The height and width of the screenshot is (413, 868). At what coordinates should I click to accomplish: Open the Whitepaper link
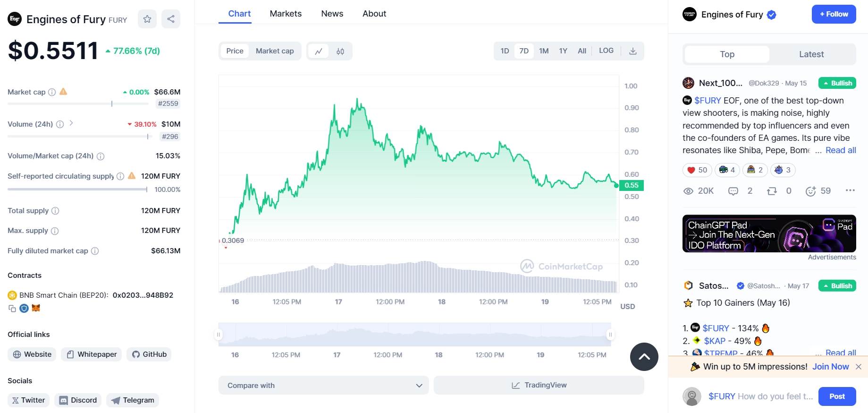(x=92, y=354)
